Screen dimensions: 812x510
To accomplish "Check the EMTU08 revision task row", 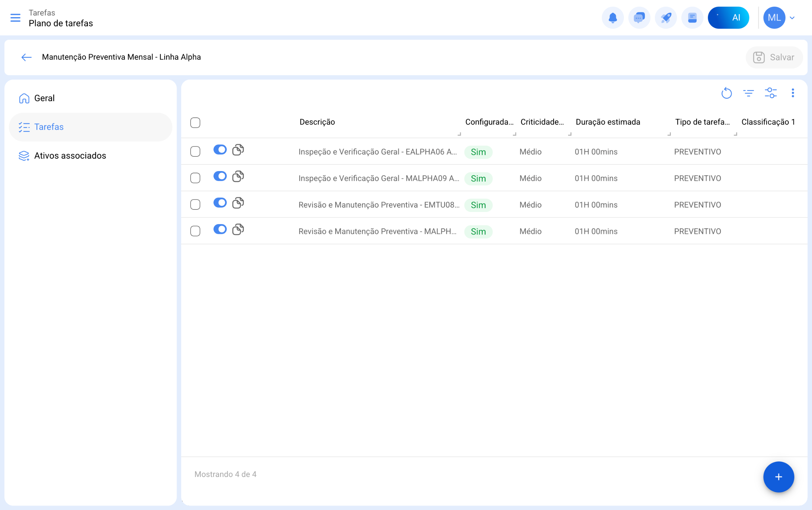I will (195, 204).
